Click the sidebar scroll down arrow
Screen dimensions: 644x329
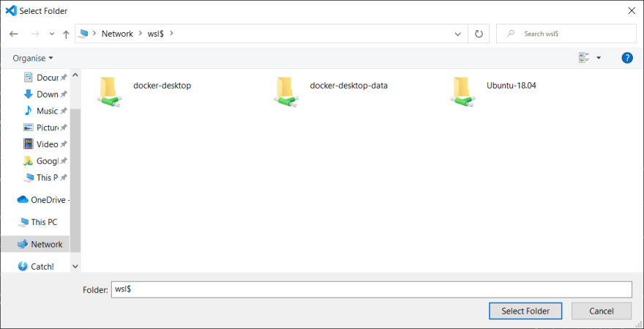coord(75,267)
